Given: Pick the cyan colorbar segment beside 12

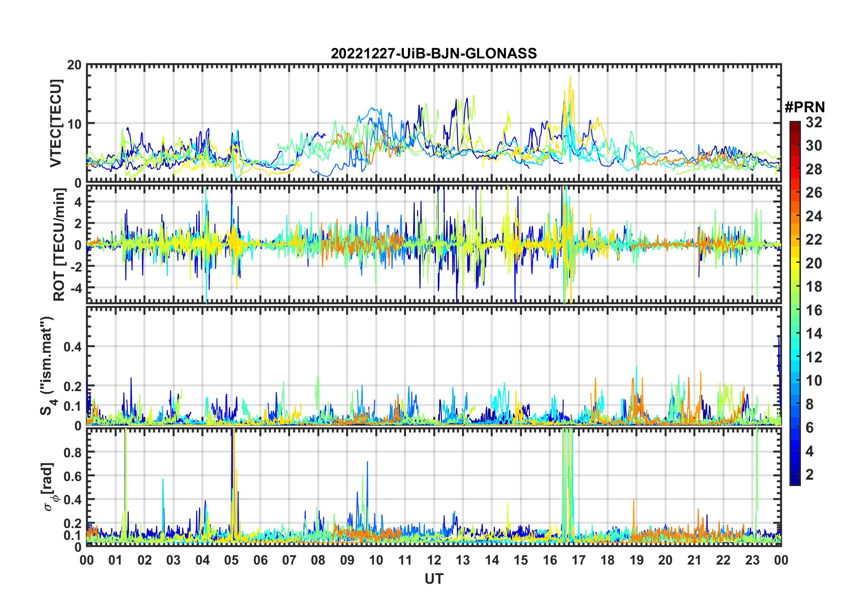Looking at the screenshot, I should [x=795, y=357].
